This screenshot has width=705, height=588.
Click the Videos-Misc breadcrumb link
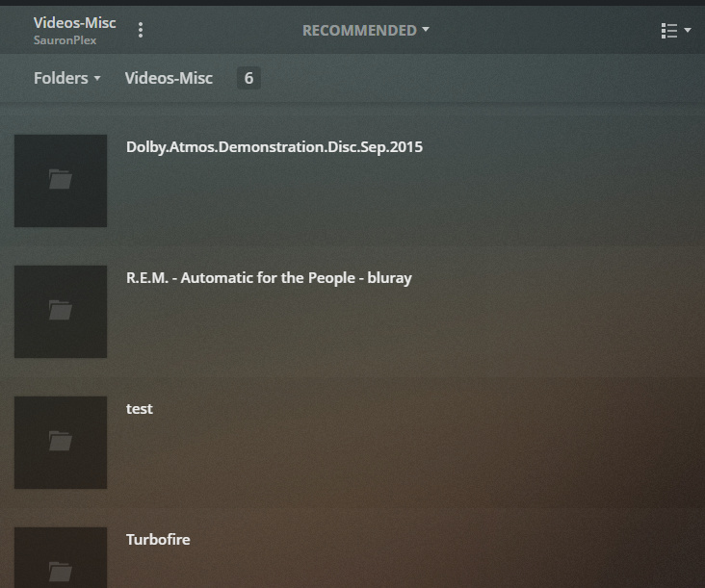coord(169,78)
